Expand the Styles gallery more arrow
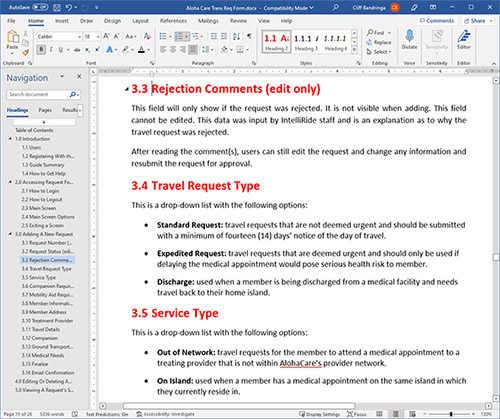 [354, 50]
